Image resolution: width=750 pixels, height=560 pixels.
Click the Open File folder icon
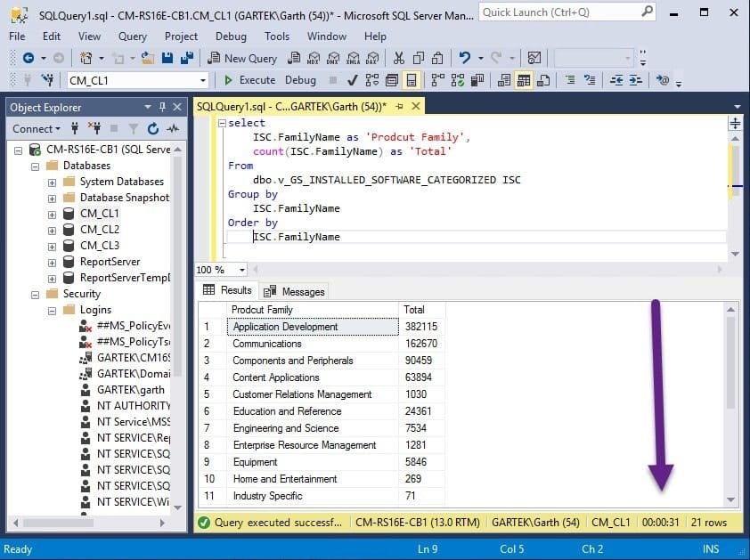(148, 59)
